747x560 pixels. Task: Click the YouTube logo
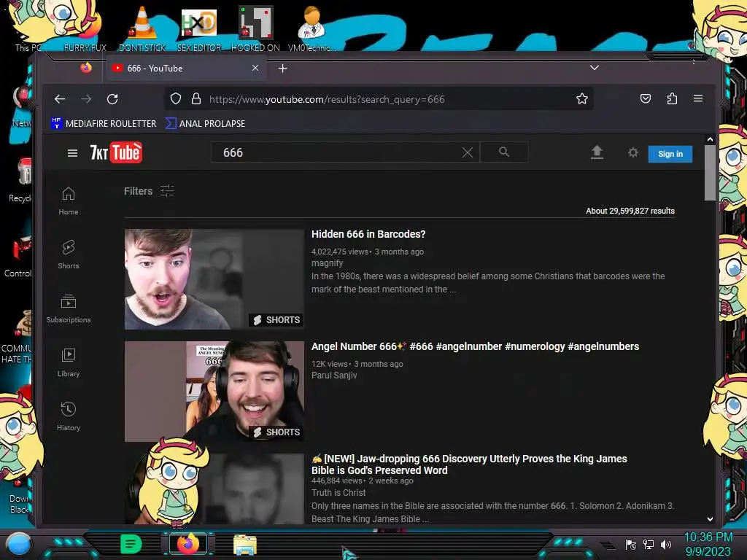click(x=116, y=152)
